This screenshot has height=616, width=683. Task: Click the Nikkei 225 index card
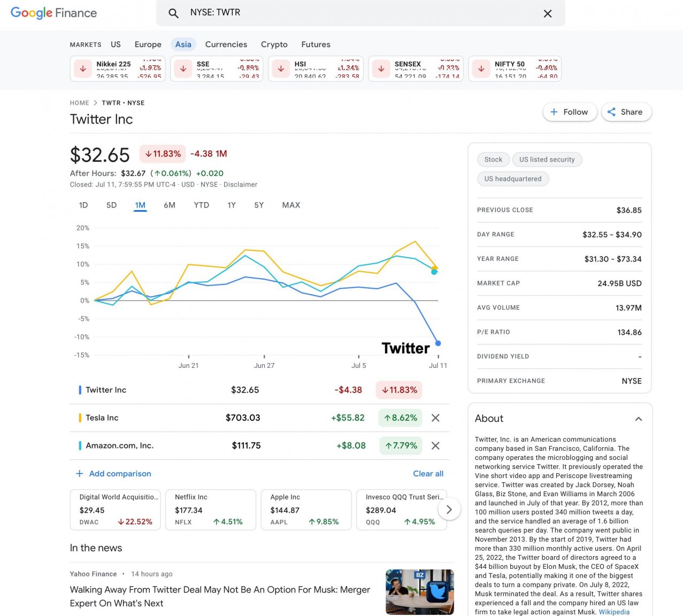118,68
